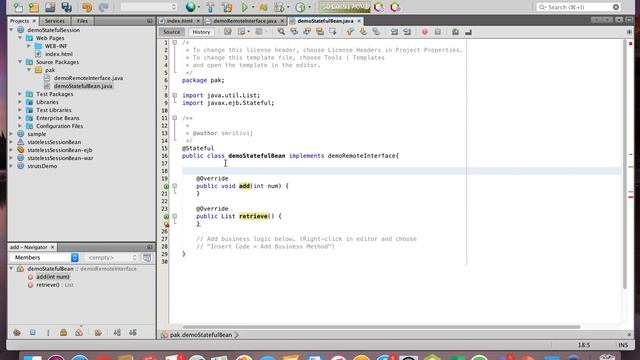Expand the Enterprise Beans node

point(20,118)
